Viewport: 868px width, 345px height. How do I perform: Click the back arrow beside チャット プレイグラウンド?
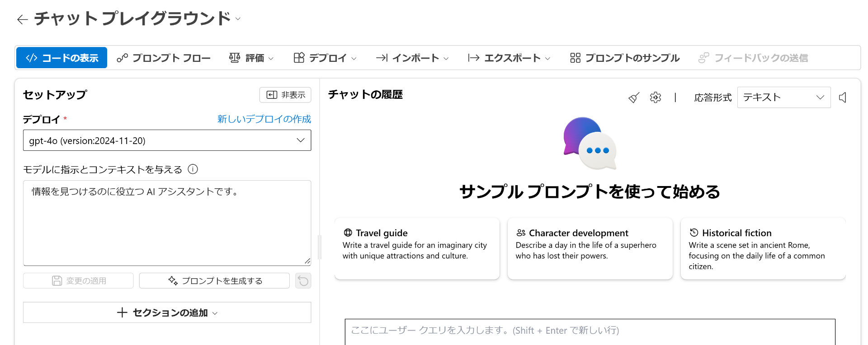point(22,19)
